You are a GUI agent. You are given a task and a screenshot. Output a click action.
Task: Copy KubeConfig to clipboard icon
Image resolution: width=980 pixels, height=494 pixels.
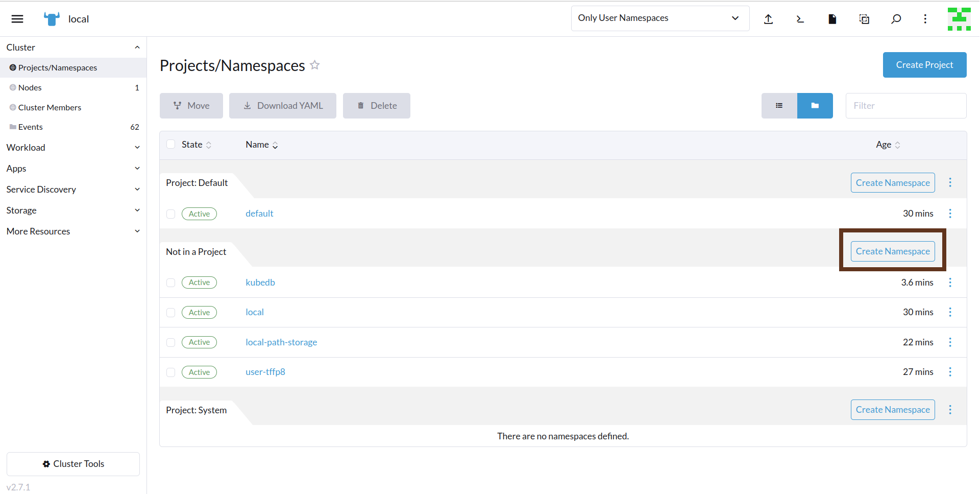tap(864, 19)
